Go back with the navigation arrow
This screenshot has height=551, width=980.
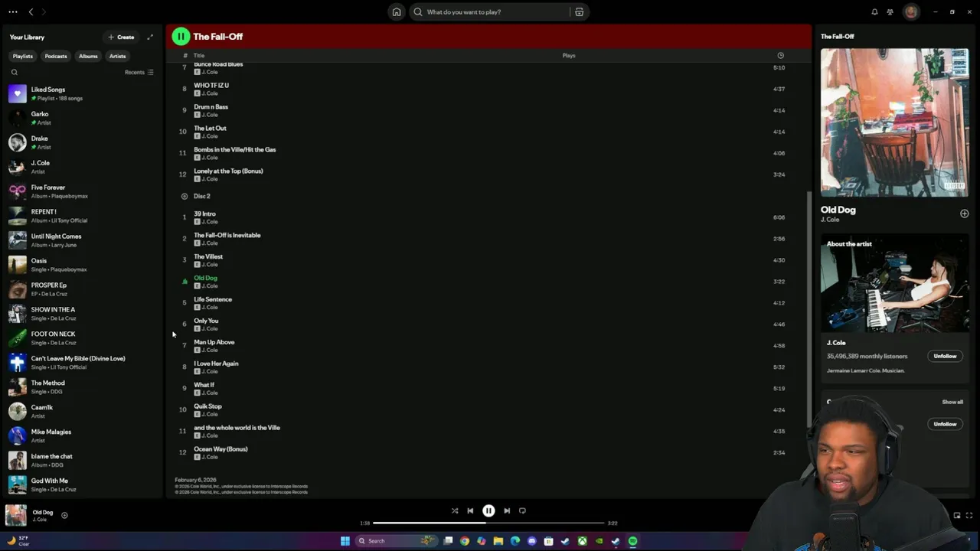tap(31, 11)
